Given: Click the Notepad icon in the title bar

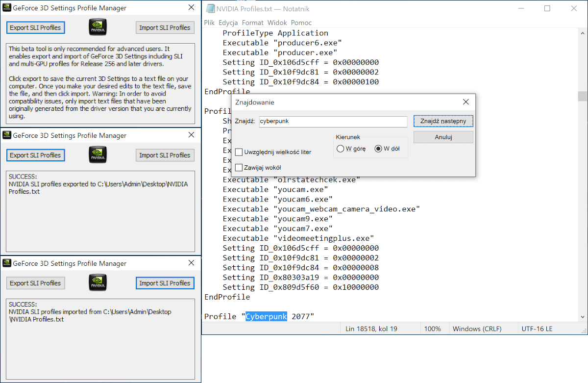Looking at the screenshot, I should (210, 8).
